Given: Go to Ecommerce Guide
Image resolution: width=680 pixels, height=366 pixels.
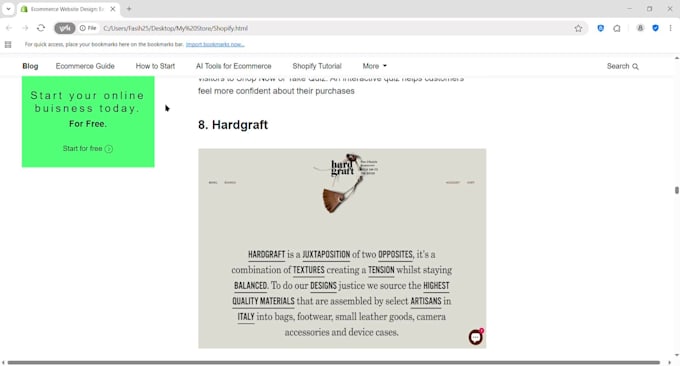Looking at the screenshot, I should click(x=85, y=66).
